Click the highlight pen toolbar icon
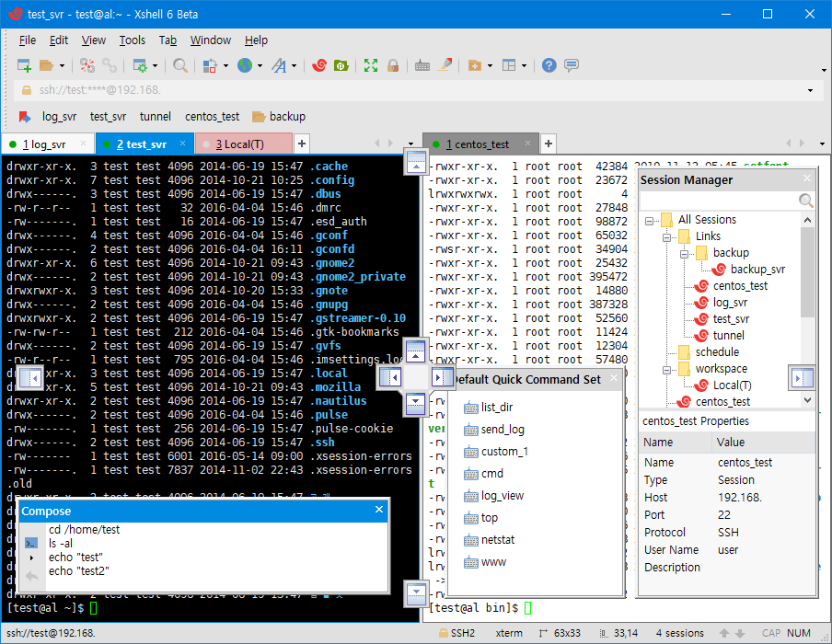This screenshot has width=832, height=644. coord(445,65)
